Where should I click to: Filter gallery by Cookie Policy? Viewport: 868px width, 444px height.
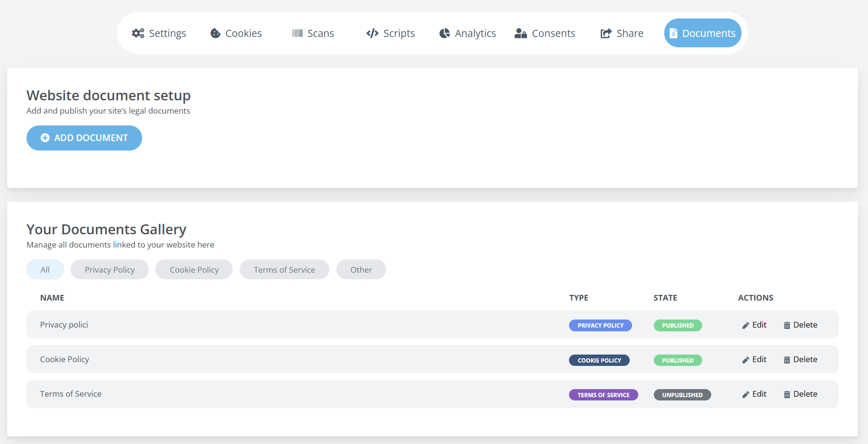point(194,270)
